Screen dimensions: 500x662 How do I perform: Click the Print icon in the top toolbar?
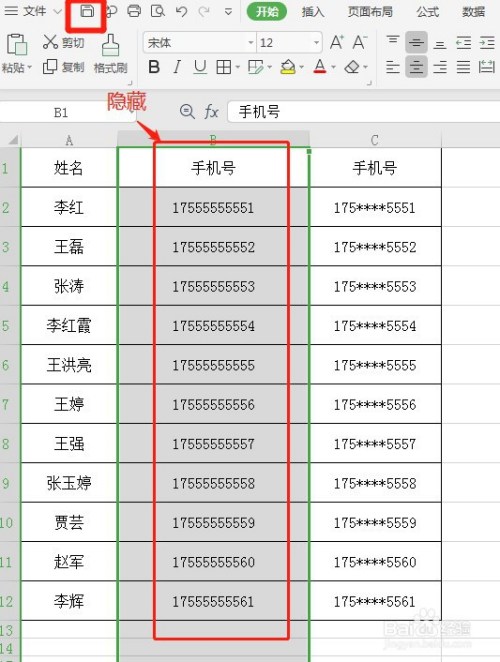click(134, 11)
